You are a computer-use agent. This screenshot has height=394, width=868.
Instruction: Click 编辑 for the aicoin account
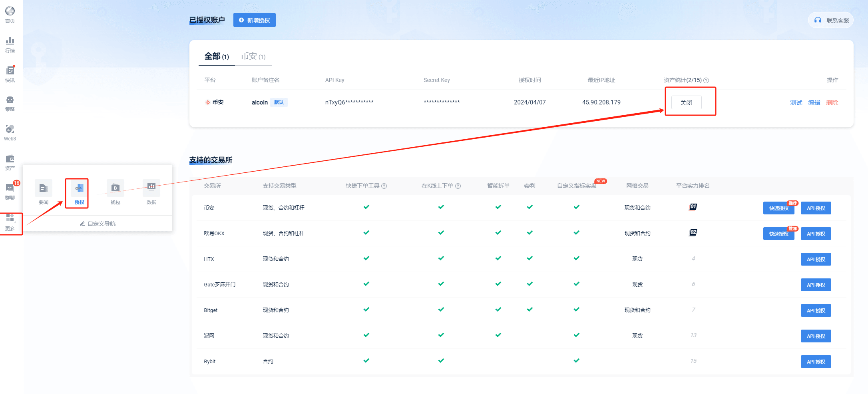click(814, 102)
